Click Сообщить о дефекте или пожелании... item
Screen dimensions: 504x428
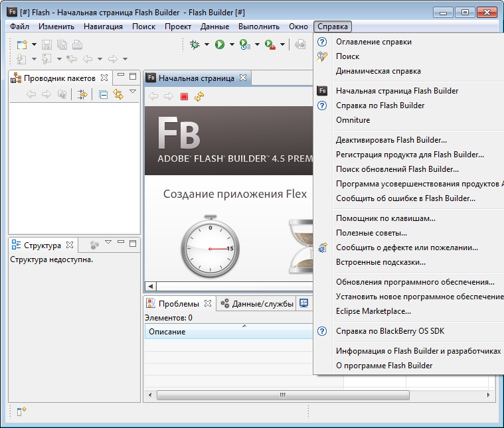[x=407, y=248]
